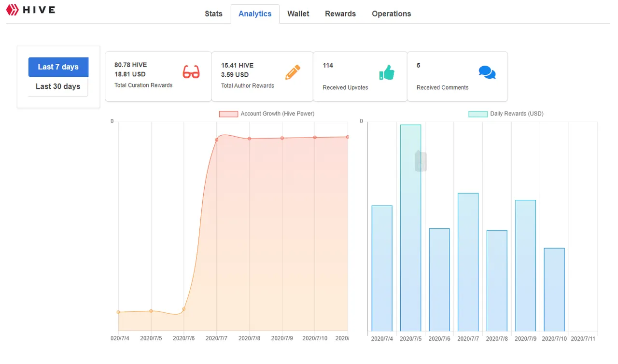
Task: Click the 2020/7/11 axis label on rewards chart
Action: pos(583,339)
